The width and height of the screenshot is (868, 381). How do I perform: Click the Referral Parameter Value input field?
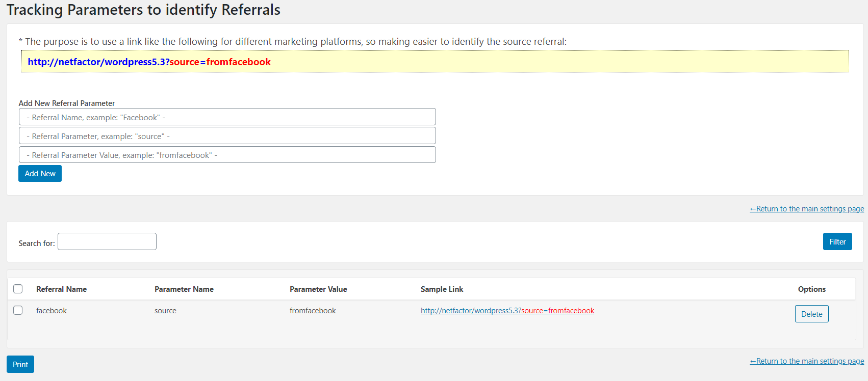[227, 154]
